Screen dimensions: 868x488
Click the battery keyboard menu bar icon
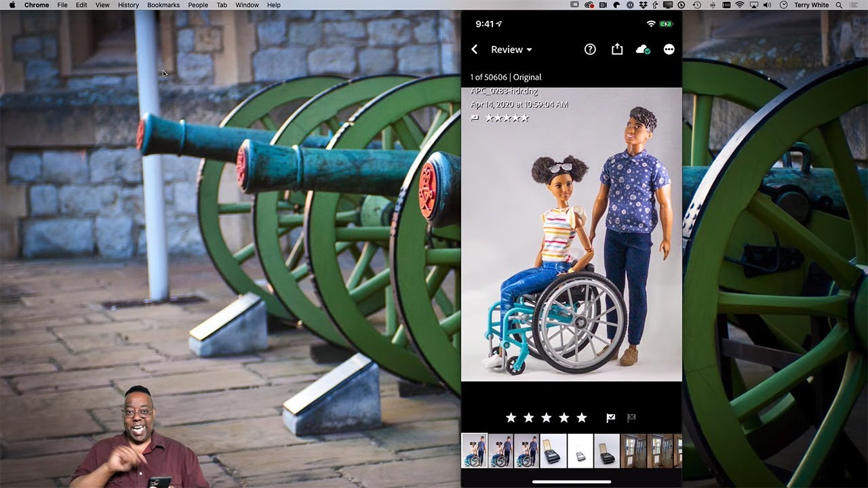coord(727,5)
